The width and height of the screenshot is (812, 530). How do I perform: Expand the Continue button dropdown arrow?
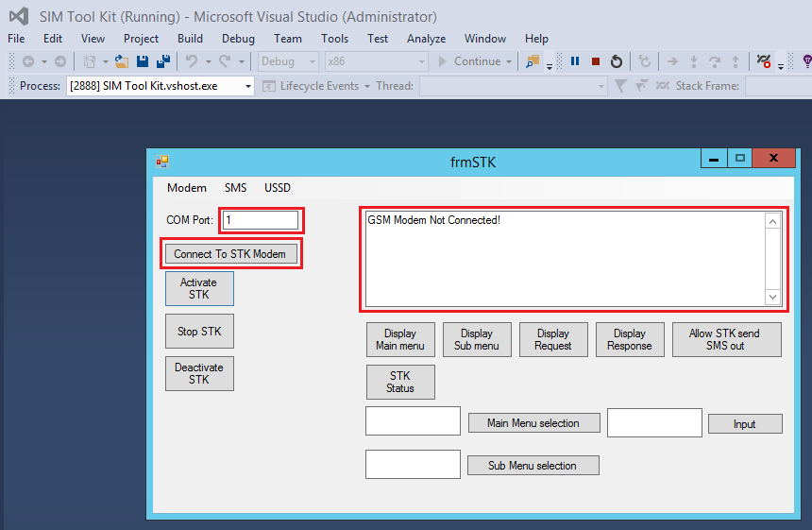click(x=509, y=61)
